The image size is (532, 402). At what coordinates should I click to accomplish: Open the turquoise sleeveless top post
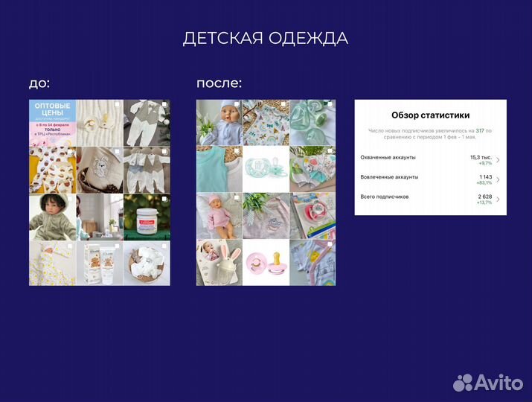219,169
